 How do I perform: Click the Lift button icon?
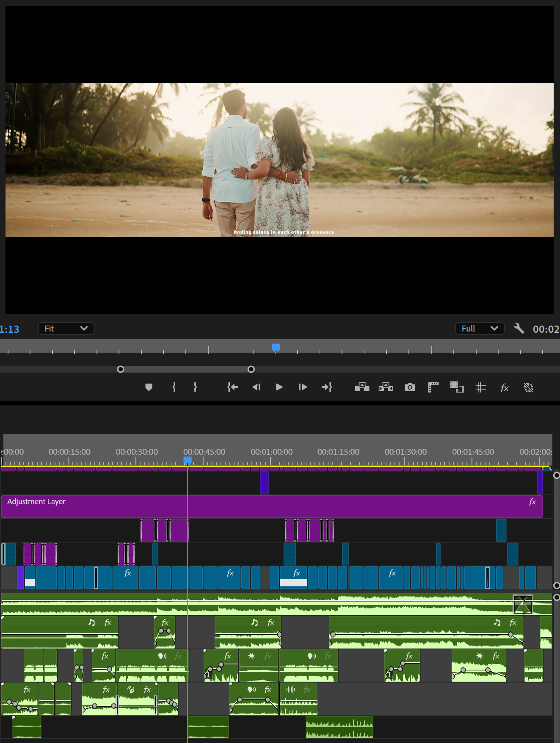362,387
